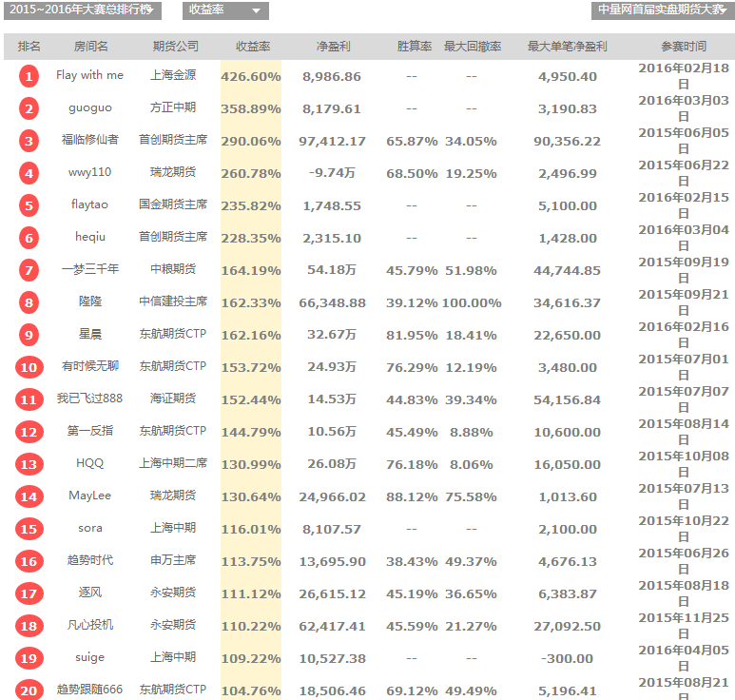Click the rank 6 red badge
Viewport: 735px width, 700px height.
tap(29, 238)
